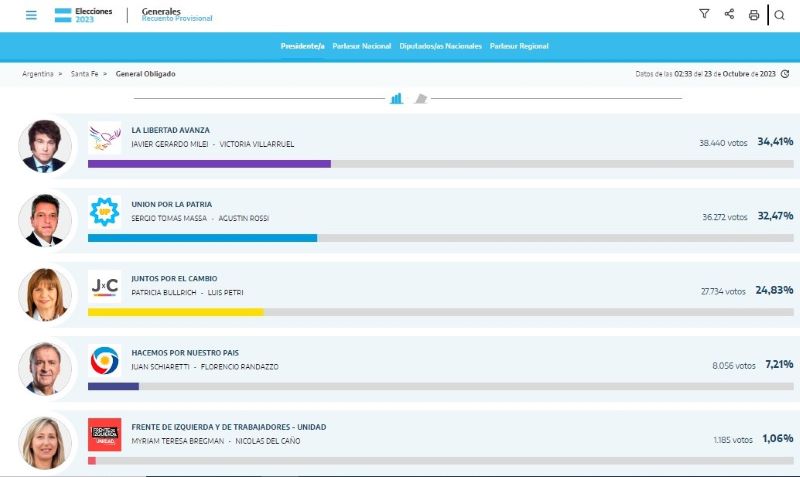Navigate to Argentina breadcrumb
This screenshot has width=800, height=477.
click(37, 74)
